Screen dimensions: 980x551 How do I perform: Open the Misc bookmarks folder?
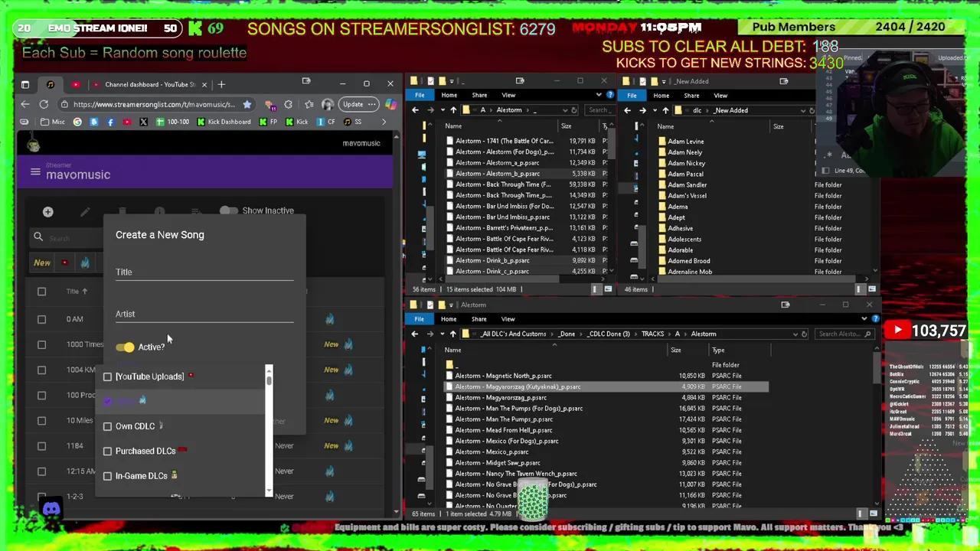click(x=53, y=122)
